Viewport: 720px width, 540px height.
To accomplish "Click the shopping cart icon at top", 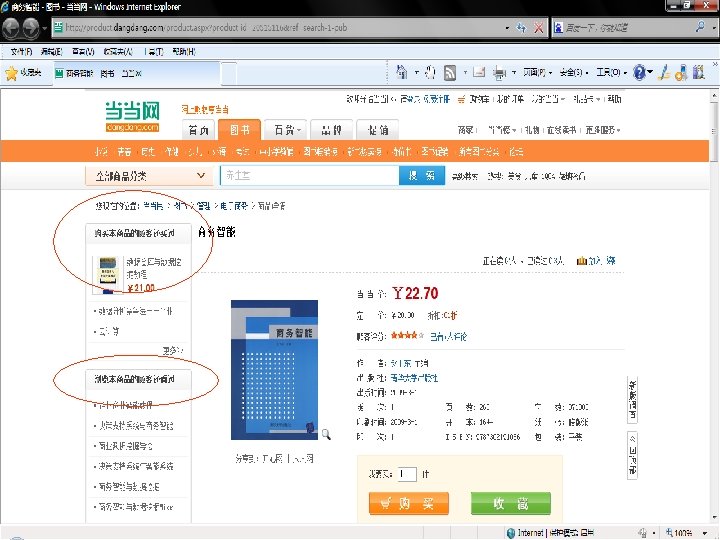I will click(x=461, y=99).
